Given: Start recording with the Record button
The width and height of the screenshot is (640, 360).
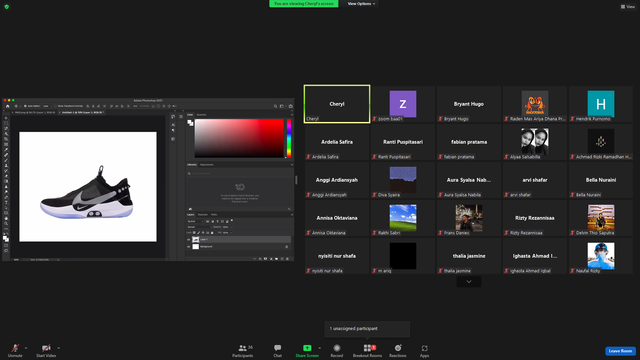Looking at the screenshot, I should coord(337,350).
